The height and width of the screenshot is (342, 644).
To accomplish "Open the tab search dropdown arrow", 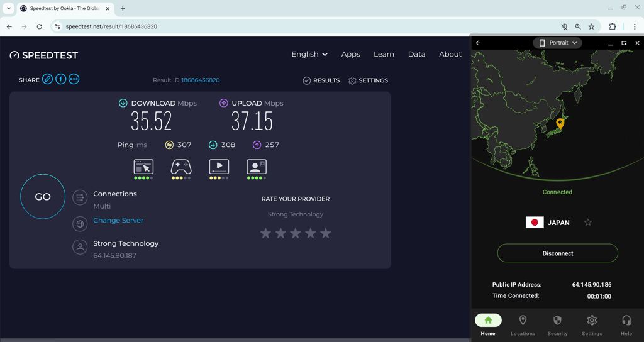I will point(8,8).
